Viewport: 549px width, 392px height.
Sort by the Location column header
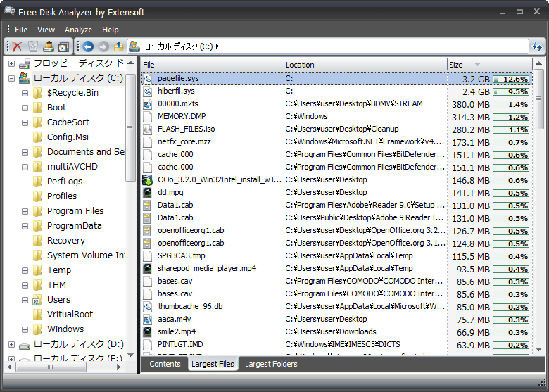pos(365,65)
